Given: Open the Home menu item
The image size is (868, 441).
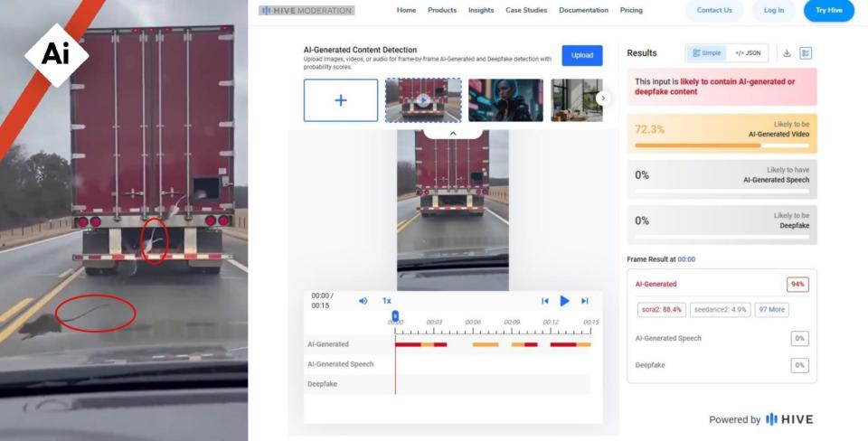Looking at the screenshot, I should [x=406, y=10].
